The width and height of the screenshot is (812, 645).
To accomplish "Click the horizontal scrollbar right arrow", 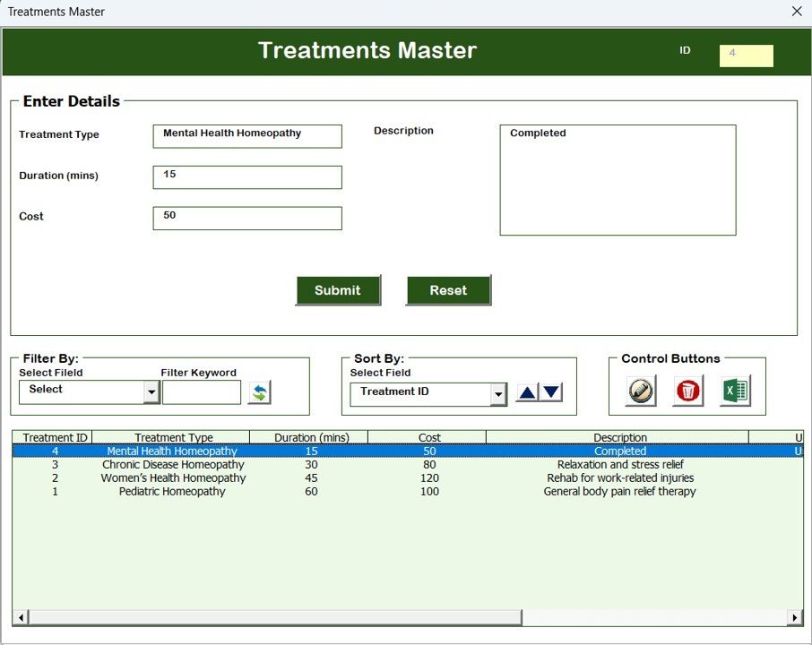I will pyautogui.click(x=796, y=617).
